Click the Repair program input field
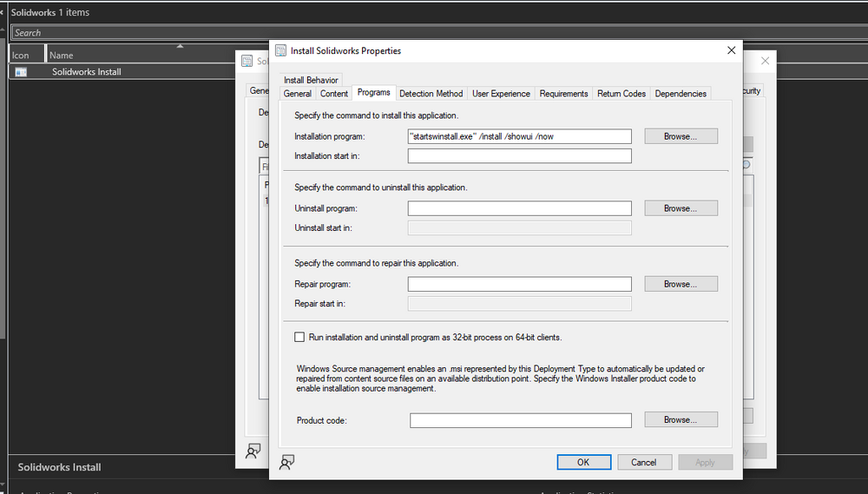The image size is (868, 494). pos(519,284)
